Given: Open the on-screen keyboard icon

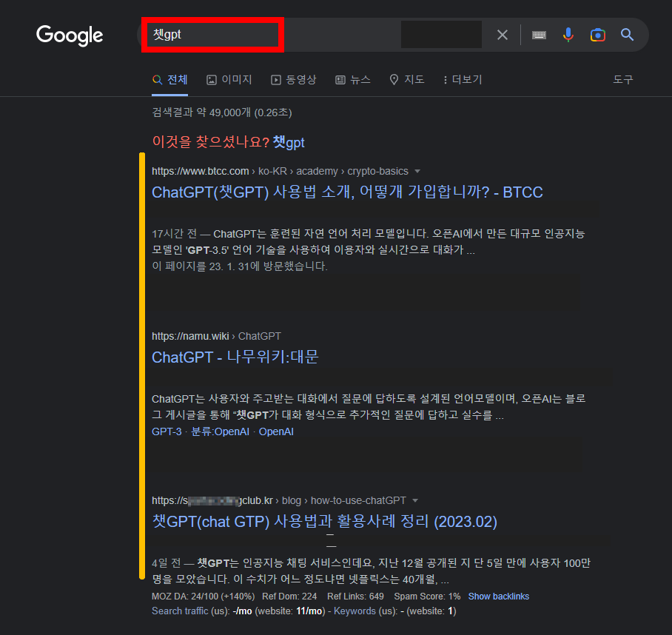Looking at the screenshot, I should pyautogui.click(x=539, y=34).
